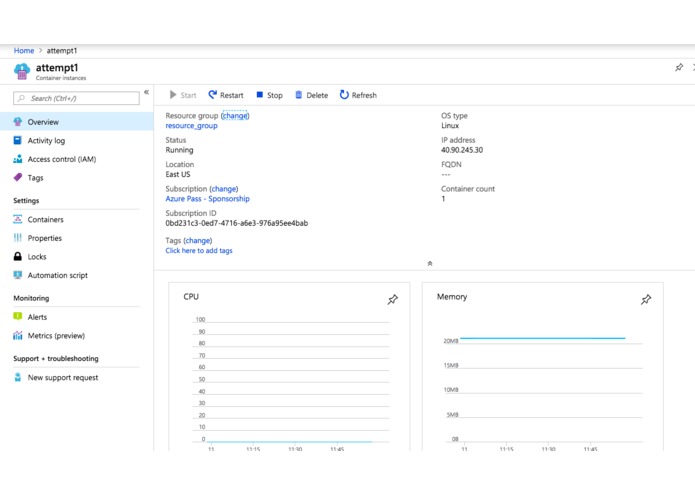Image resolution: width=695 pixels, height=494 pixels.
Task: Collapse the essentials section chevron
Action: [x=429, y=264]
